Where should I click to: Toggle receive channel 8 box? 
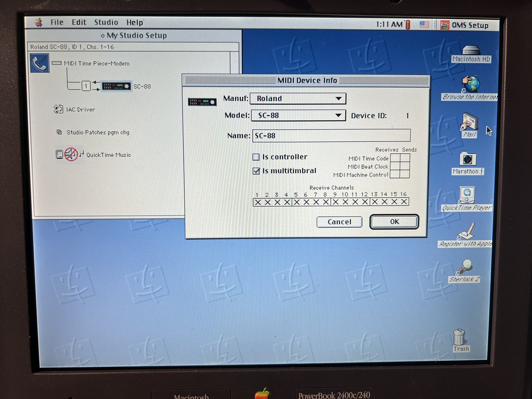point(325,202)
